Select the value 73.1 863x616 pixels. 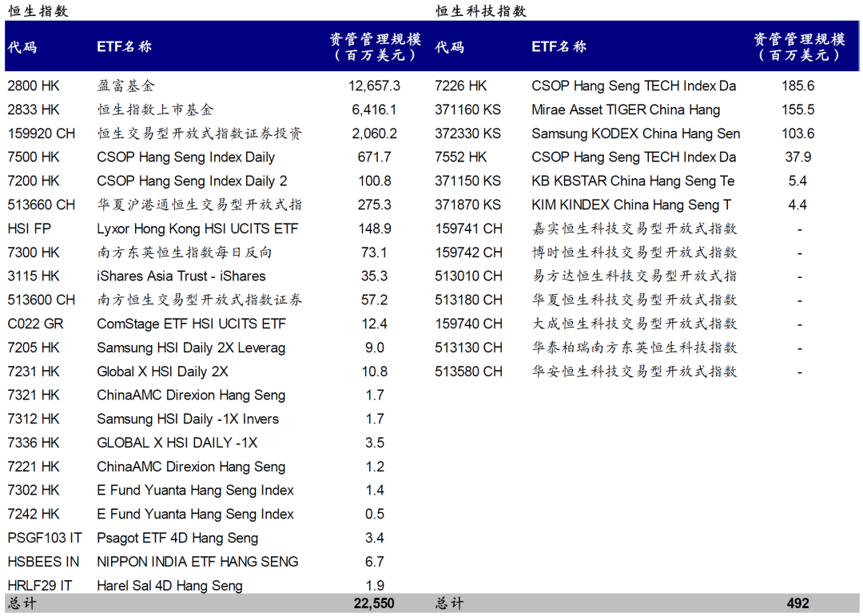374,252
